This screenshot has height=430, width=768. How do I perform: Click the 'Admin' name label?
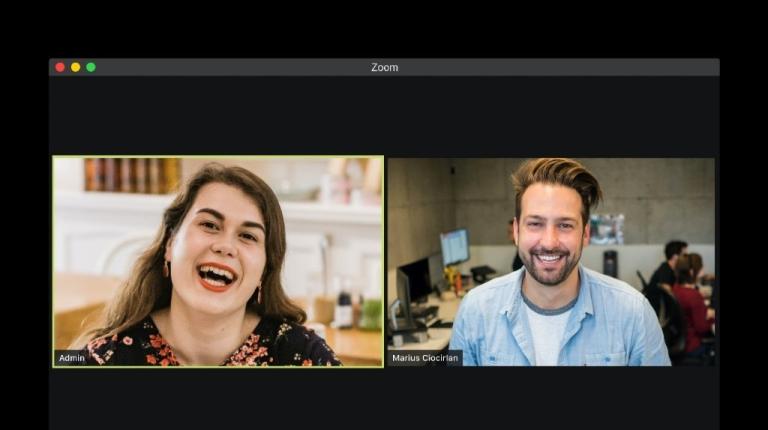click(x=72, y=358)
